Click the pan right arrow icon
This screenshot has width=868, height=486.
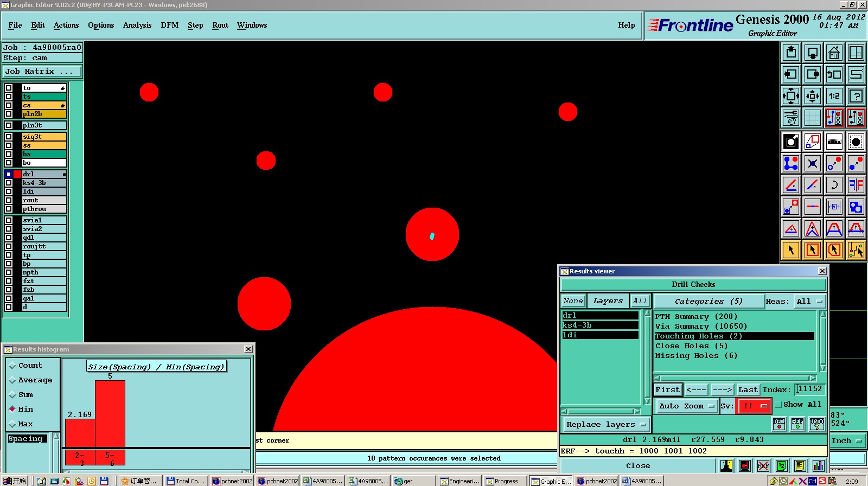click(813, 74)
